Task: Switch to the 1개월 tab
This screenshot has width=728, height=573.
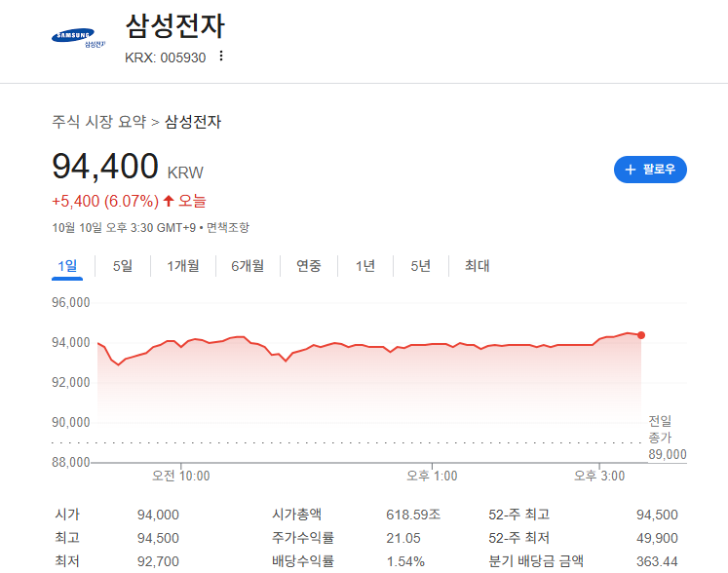Action: [183, 266]
